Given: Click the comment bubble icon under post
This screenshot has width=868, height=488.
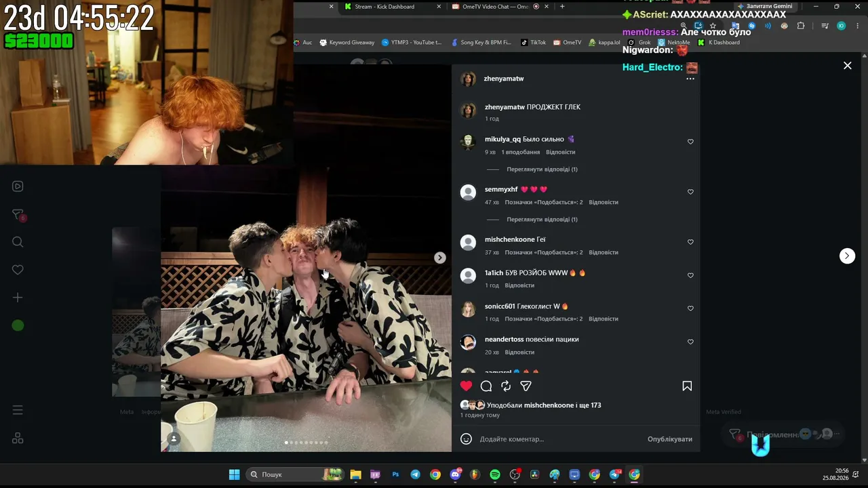Looking at the screenshot, I should click(486, 386).
